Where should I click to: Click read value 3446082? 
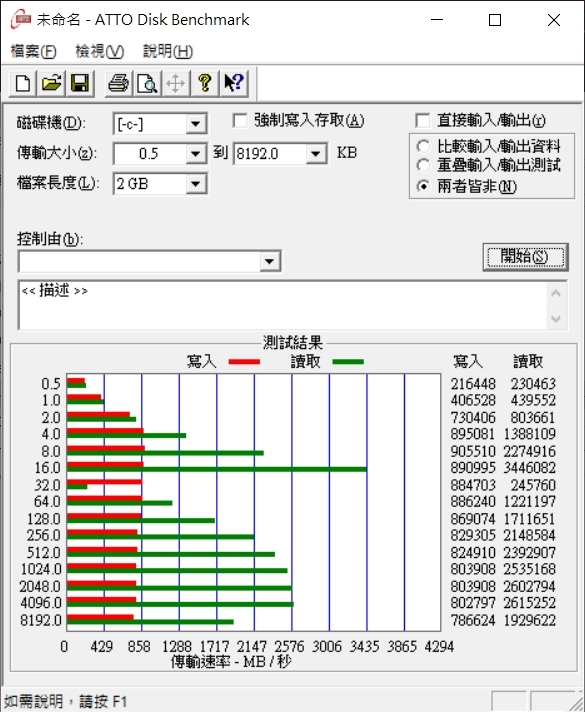coord(530,468)
